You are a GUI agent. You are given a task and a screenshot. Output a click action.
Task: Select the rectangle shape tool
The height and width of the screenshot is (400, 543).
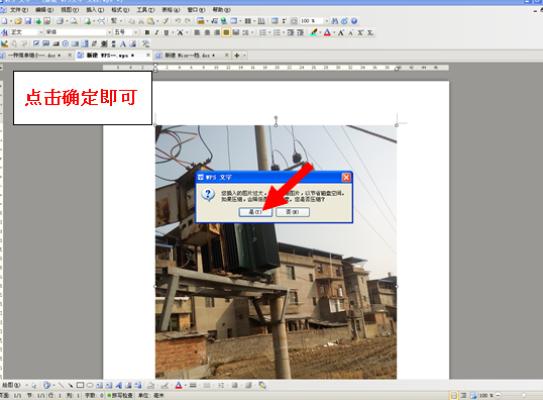(80, 385)
